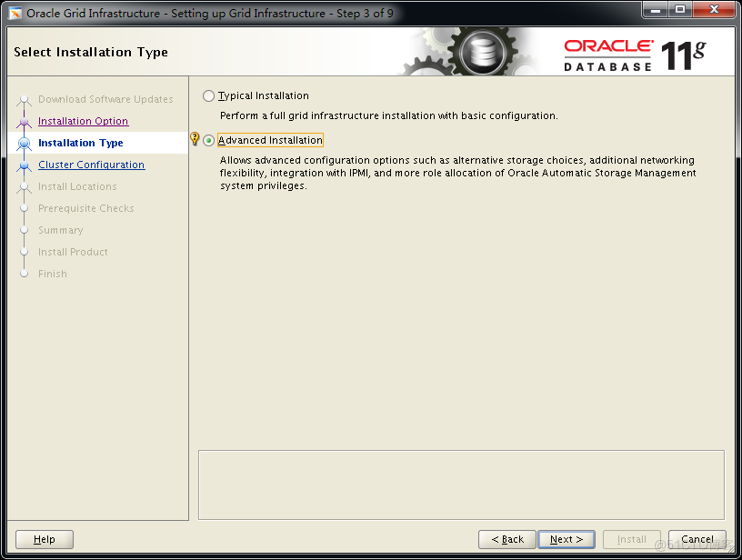Click the Summary step text
The height and width of the screenshot is (560, 742).
point(61,230)
